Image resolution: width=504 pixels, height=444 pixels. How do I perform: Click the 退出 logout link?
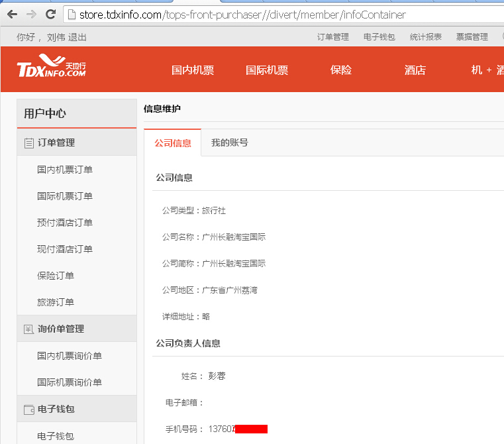point(77,37)
